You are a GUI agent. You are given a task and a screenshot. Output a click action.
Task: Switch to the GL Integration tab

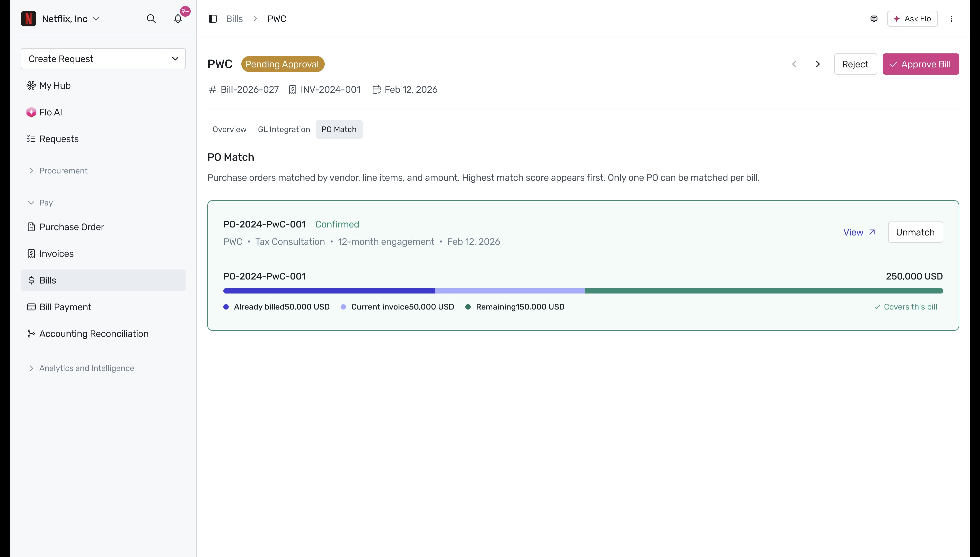pyautogui.click(x=284, y=129)
